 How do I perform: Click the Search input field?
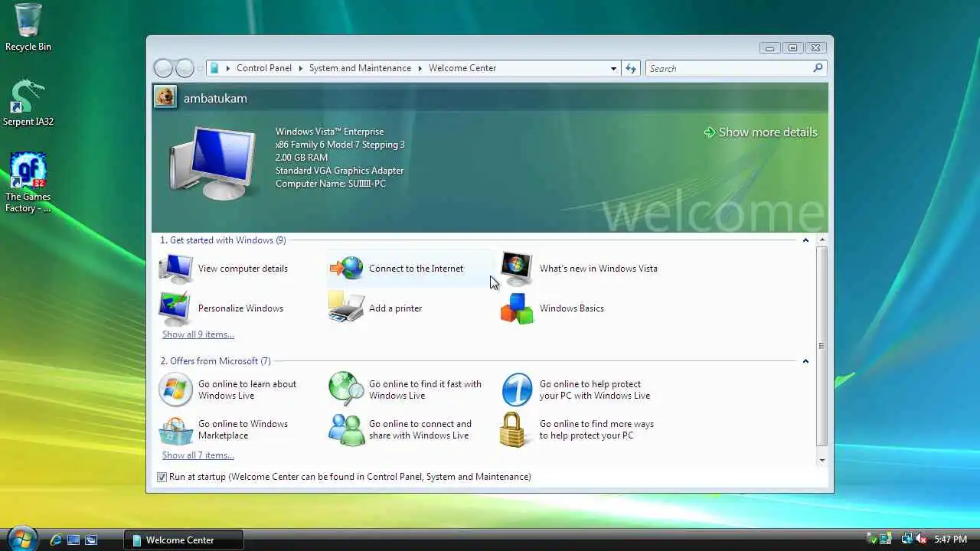(x=728, y=68)
